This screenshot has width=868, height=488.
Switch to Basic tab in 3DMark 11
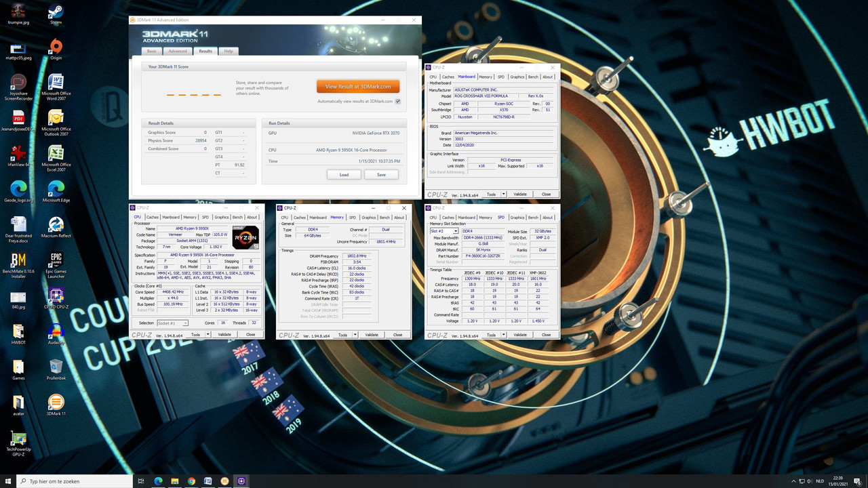tap(151, 51)
